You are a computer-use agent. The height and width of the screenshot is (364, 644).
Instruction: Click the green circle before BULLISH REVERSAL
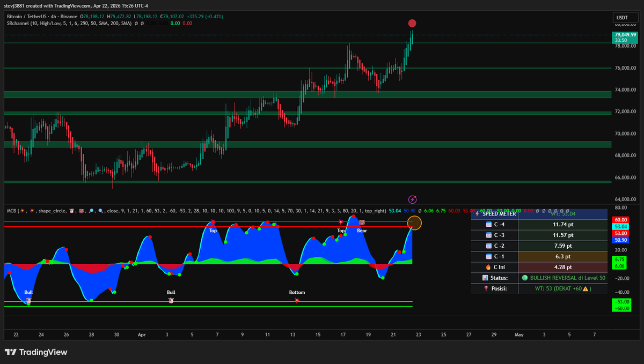[525, 278]
